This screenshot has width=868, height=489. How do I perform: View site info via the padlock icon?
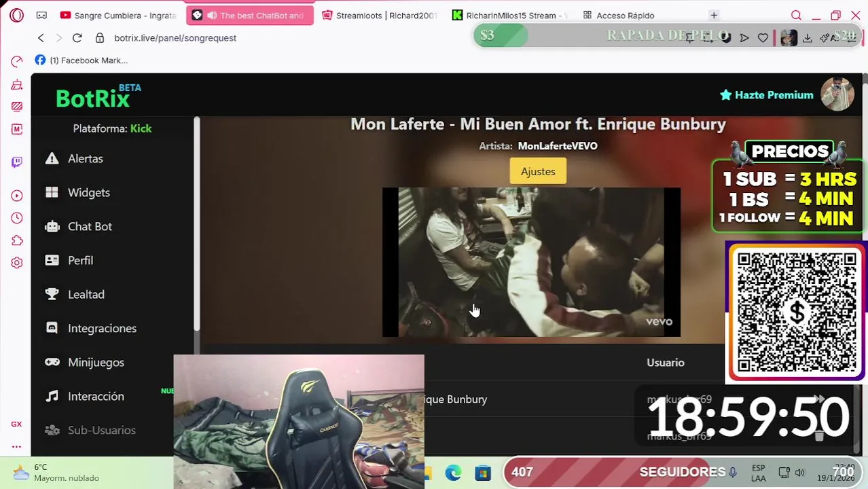tap(100, 38)
